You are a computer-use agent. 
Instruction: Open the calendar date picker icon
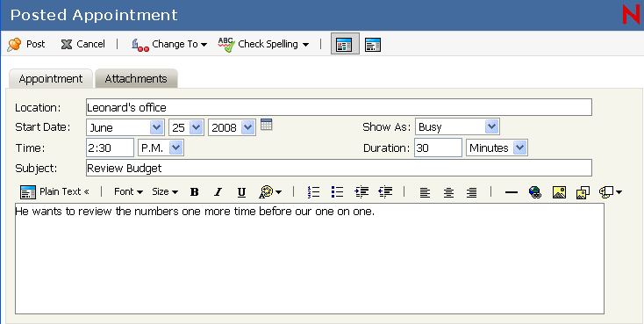click(267, 125)
